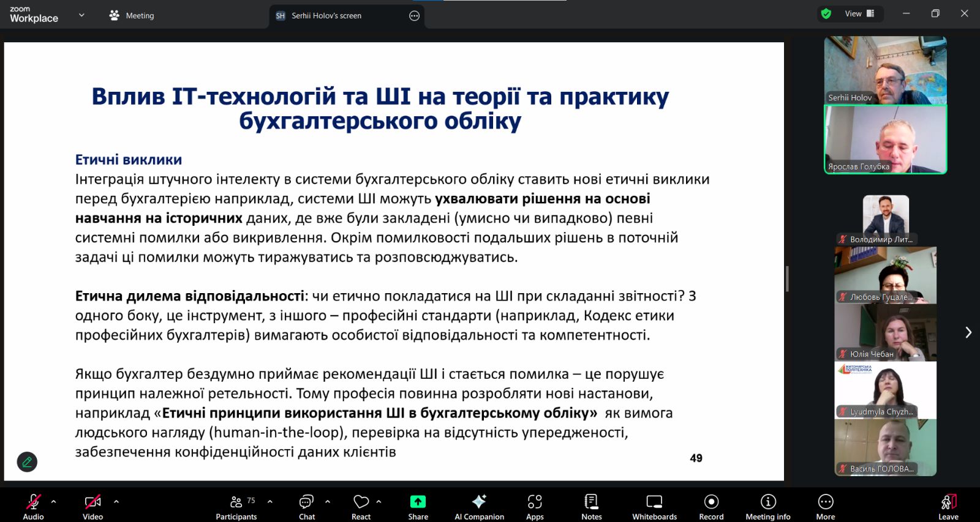Restore down the Zoom window

[x=935, y=13]
